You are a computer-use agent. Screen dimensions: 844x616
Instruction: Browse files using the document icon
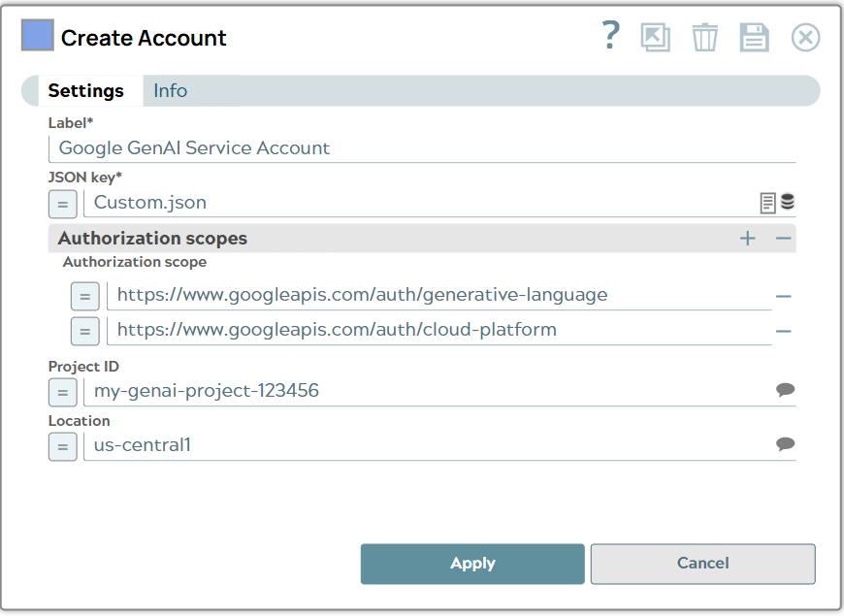coord(765,201)
